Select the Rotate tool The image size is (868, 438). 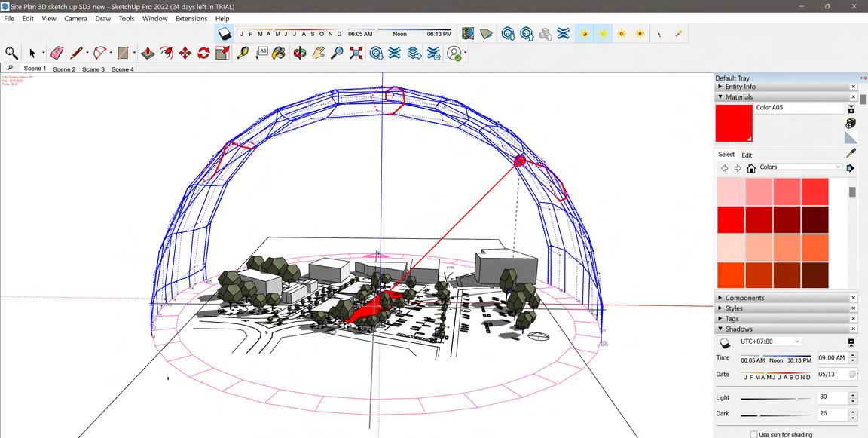coord(203,54)
